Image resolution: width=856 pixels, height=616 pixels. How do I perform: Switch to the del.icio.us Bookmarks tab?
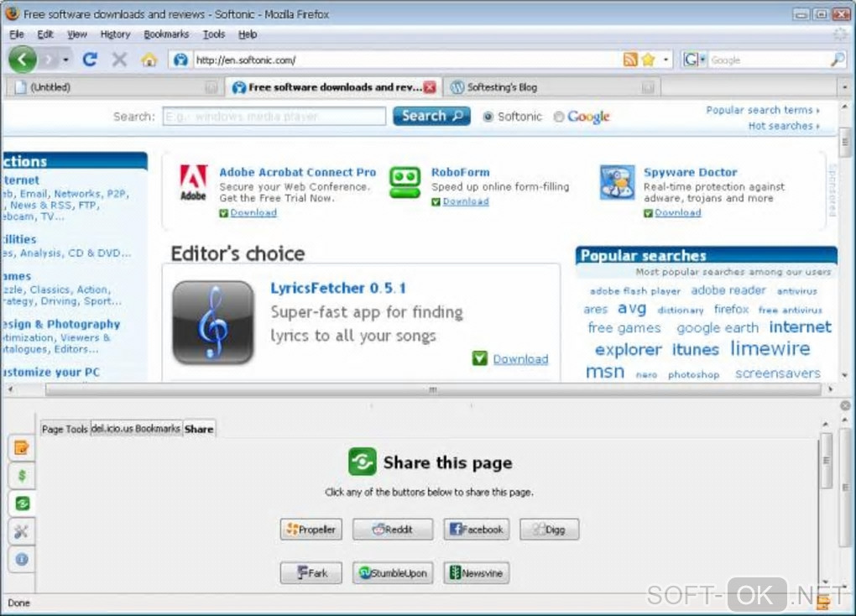[135, 429]
